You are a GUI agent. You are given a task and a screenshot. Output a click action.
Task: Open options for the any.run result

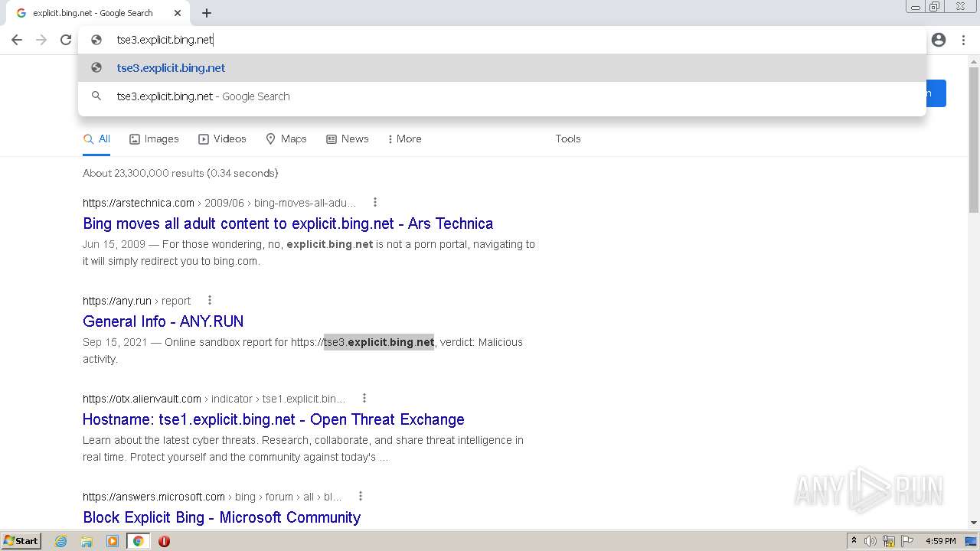210,301
